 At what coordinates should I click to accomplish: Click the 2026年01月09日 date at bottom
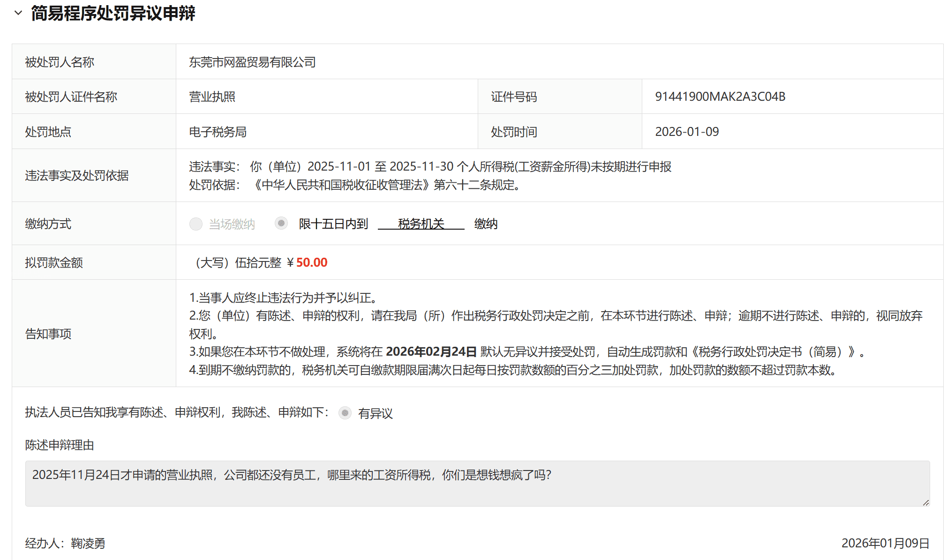(885, 543)
